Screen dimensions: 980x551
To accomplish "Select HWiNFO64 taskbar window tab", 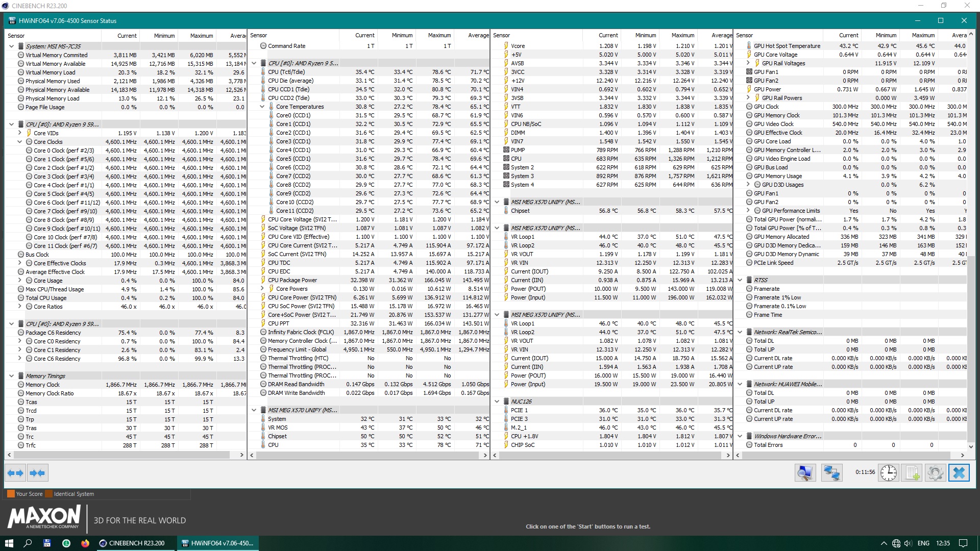I will pos(217,543).
